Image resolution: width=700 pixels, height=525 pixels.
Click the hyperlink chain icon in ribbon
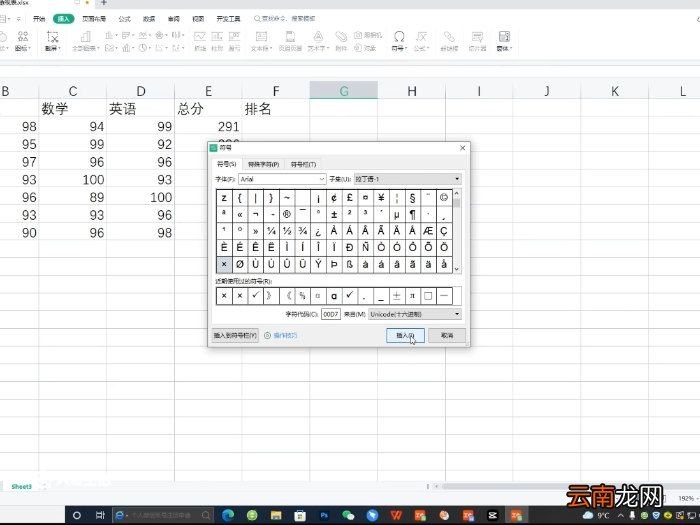(449, 37)
